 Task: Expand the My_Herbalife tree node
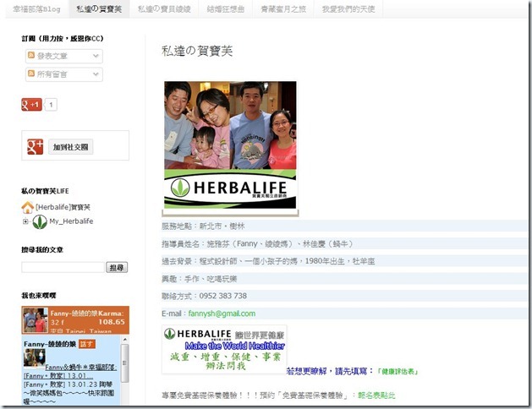[25, 221]
